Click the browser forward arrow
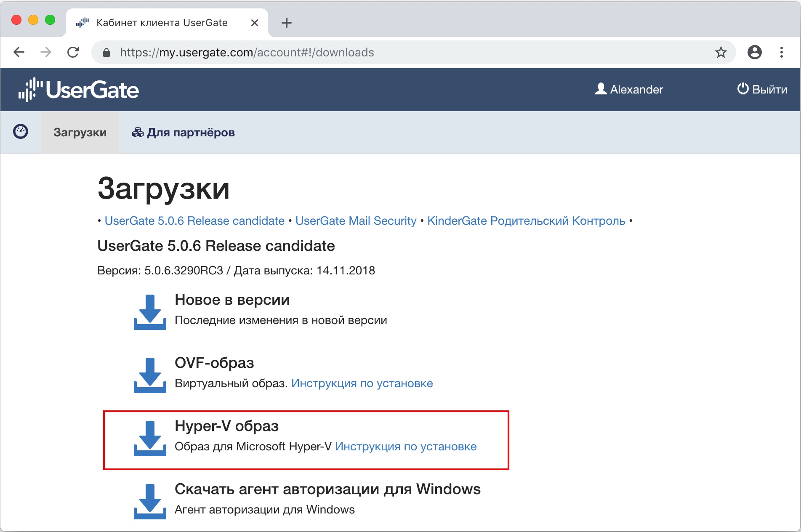 coord(46,52)
